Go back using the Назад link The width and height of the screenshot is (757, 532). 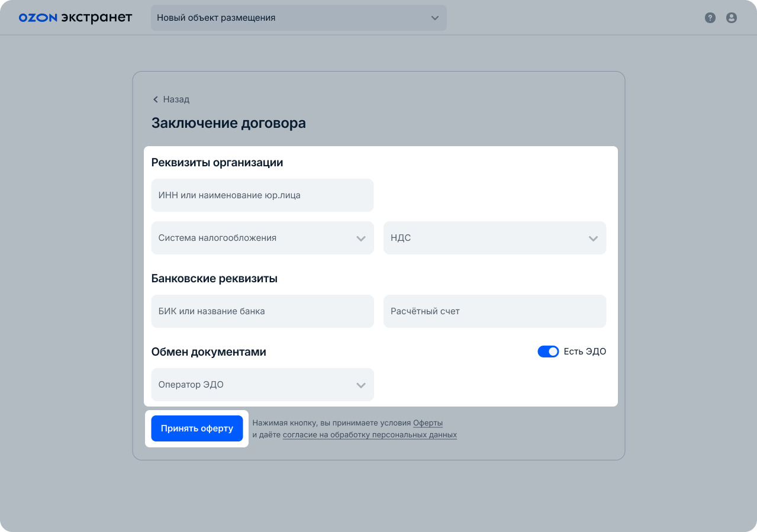coord(176,99)
